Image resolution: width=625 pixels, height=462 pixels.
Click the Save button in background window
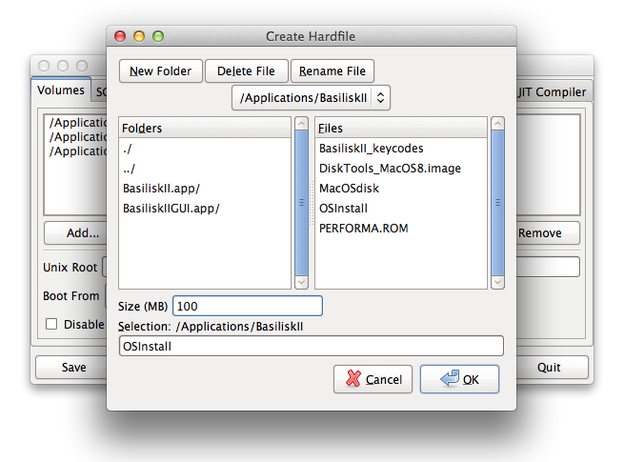(72, 367)
